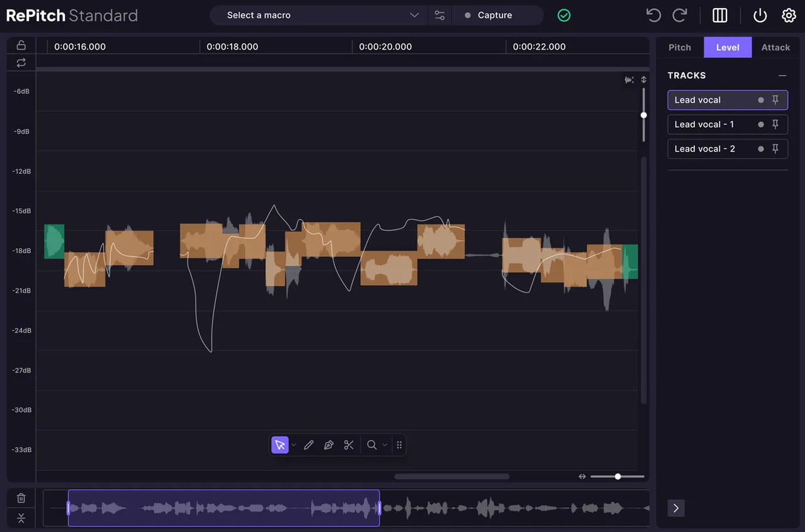Activate the Scissors cutting tool
This screenshot has width=805, height=532.
[349, 445]
